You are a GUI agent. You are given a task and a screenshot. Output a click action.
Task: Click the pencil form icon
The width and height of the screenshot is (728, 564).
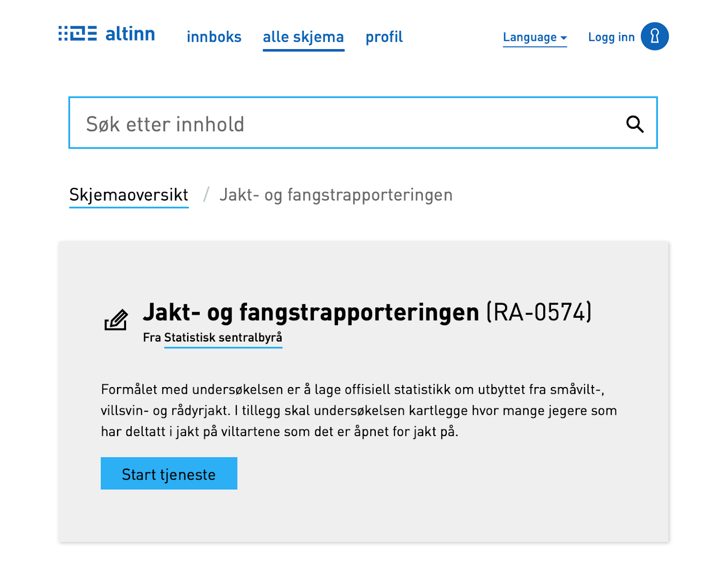pyautogui.click(x=116, y=320)
